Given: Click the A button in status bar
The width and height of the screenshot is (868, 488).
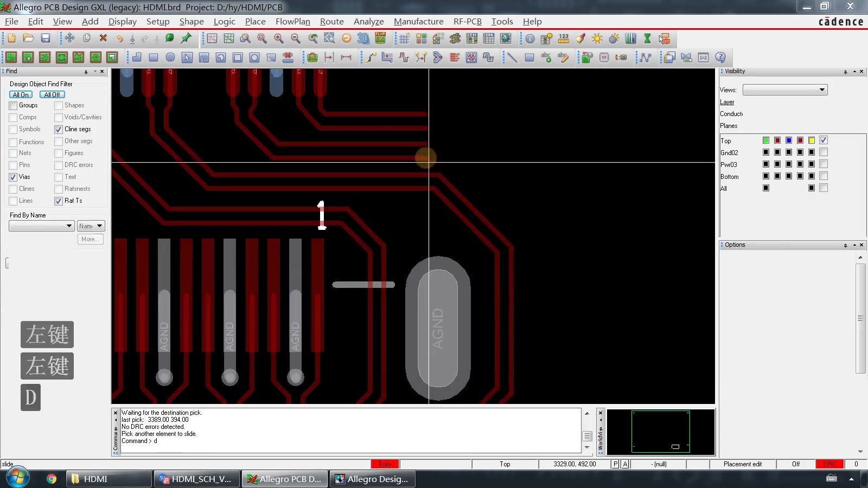Looking at the screenshot, I should click(x=625, y=464).
